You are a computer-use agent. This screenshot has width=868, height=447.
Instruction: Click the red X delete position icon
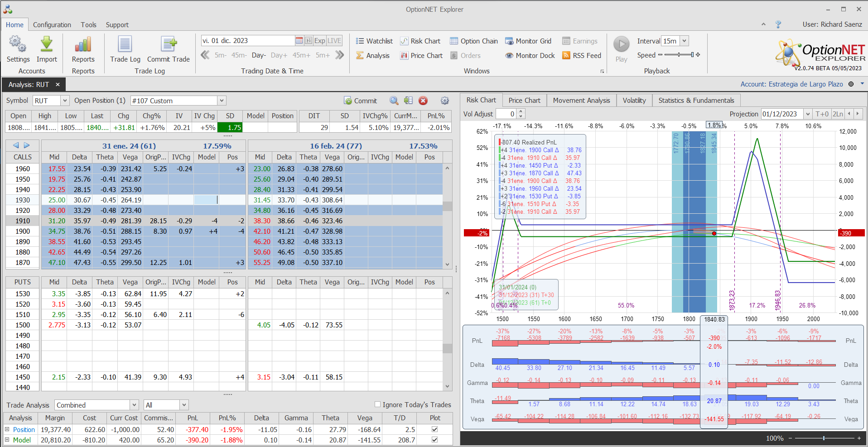pyautogui.click(x=423, y=101)
